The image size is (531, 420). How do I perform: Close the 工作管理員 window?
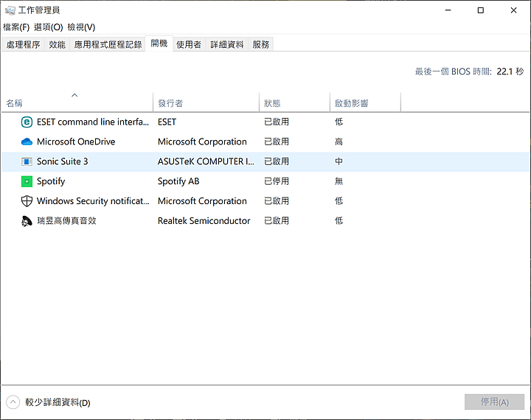513,10
